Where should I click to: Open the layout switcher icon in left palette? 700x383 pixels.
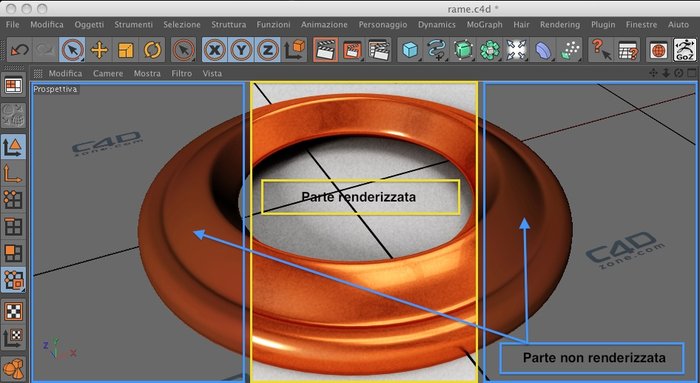pyautogui.click(x=13, y=86)
